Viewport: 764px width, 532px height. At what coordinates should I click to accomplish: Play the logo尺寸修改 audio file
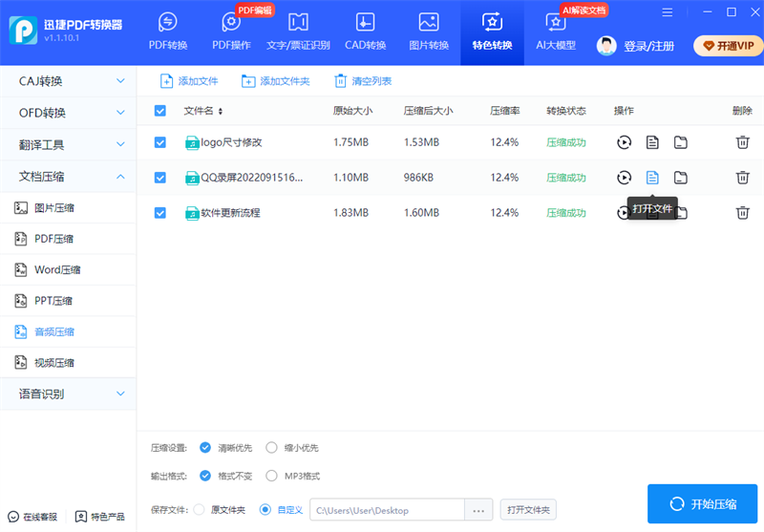click(624, 143)
